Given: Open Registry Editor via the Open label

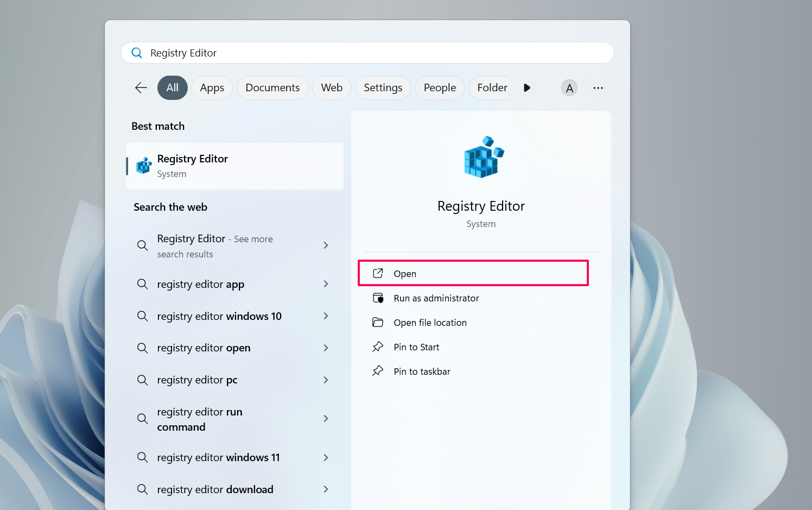Looking at the screenshot, I should click(x=405, y=274).
